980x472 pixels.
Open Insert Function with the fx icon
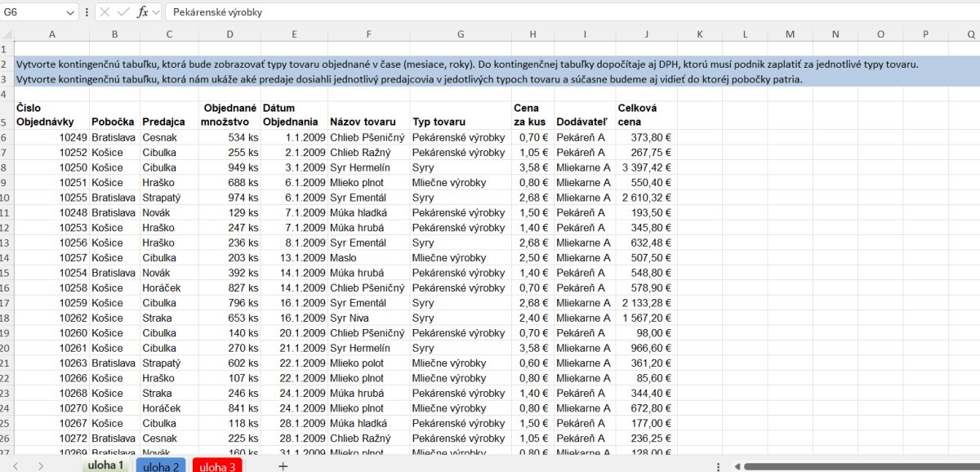click(x=143, y=12)
